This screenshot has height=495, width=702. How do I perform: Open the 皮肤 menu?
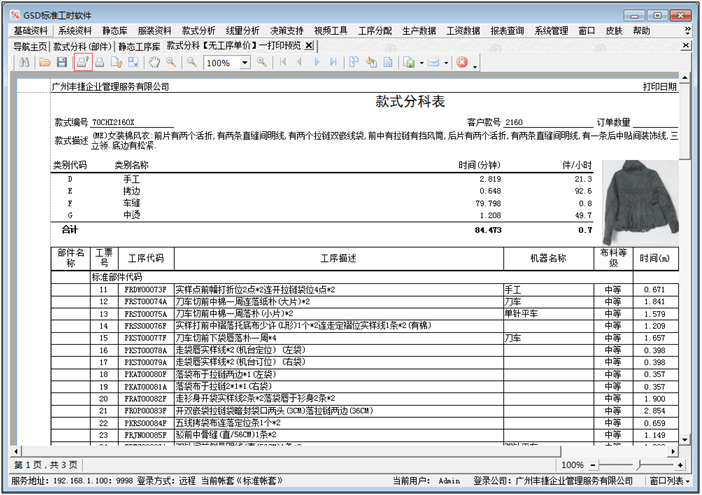coord(614,30)
